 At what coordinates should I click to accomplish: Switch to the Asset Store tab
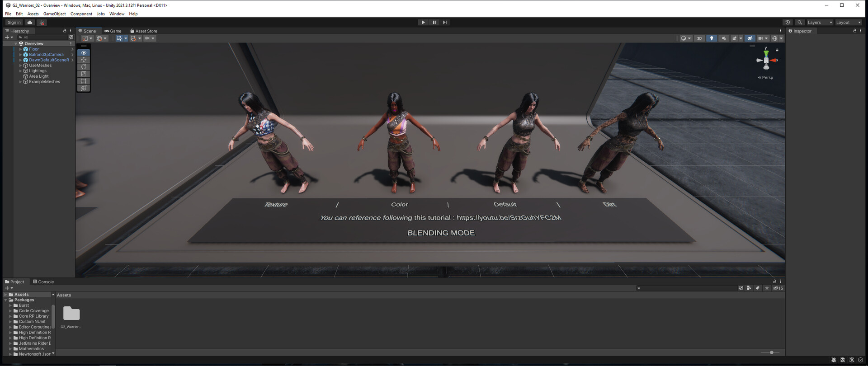pyautogui.click(x=144, y=31)
